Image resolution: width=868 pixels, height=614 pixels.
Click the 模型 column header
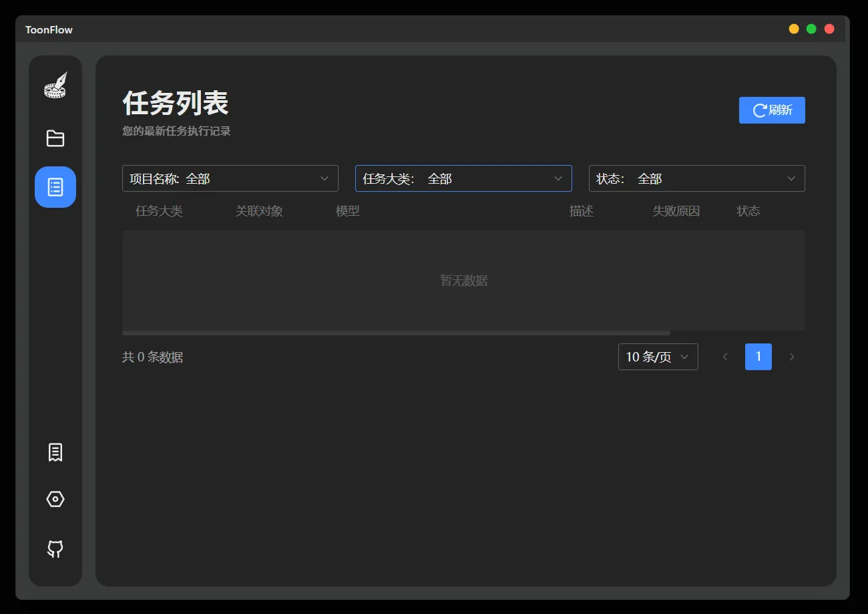tap(348, 211)
